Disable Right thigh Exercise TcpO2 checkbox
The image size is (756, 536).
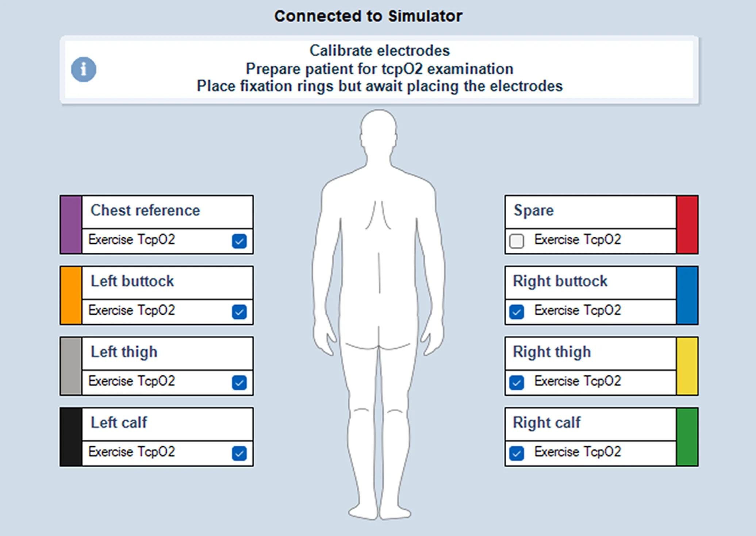517,382
